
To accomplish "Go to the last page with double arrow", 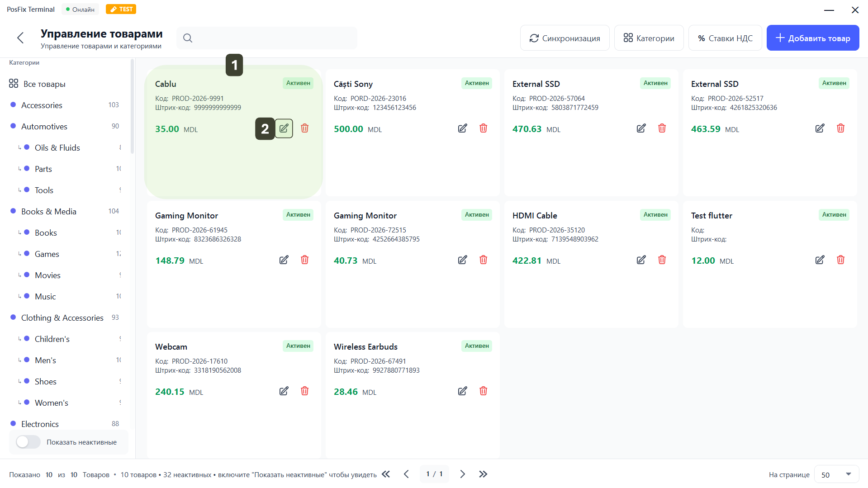I will point(483,474).
